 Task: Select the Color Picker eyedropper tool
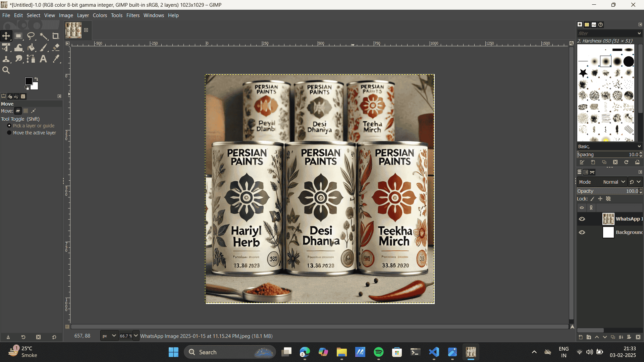56,59
